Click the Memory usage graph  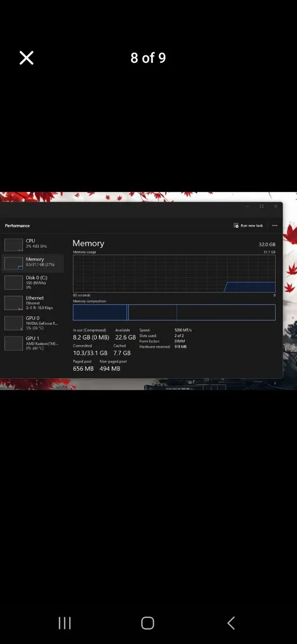(x=174, y=274)
